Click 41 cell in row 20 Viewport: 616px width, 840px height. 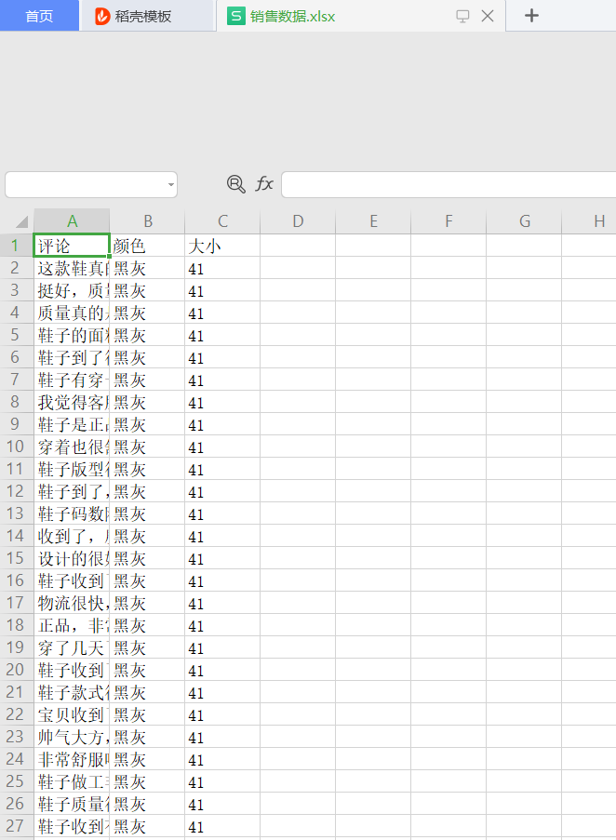coord(222,670)
